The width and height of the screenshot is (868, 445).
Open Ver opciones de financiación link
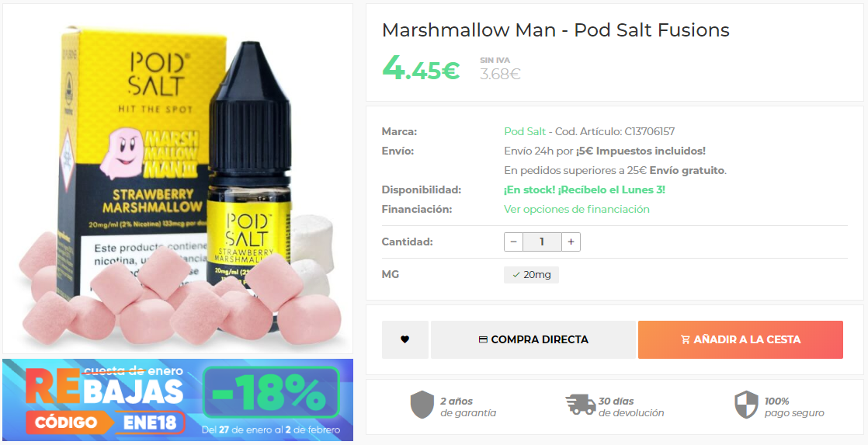click(x=576, y=209)
